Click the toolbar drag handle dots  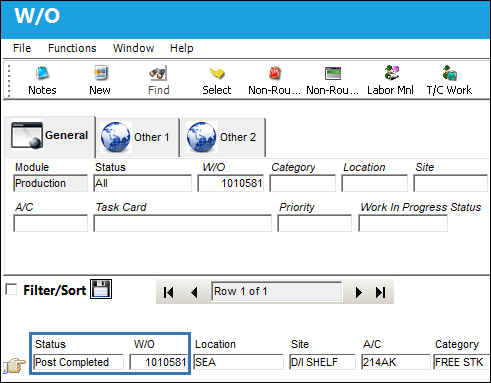[x=9, y=81]
